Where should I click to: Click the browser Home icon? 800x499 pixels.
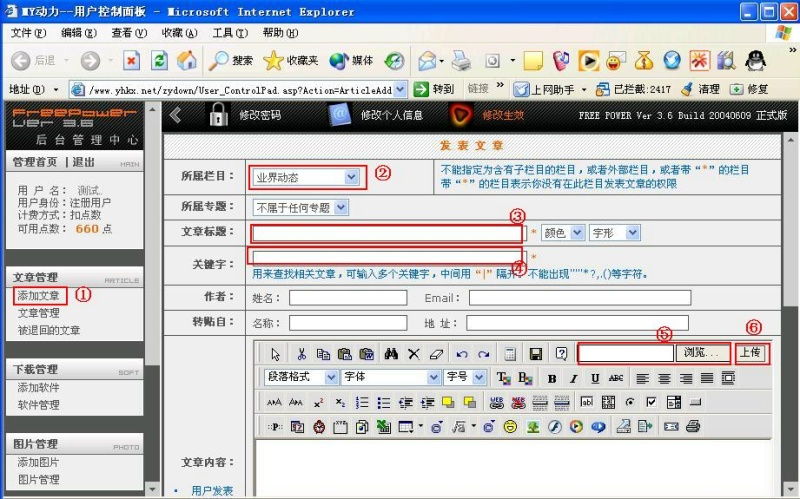186,60
